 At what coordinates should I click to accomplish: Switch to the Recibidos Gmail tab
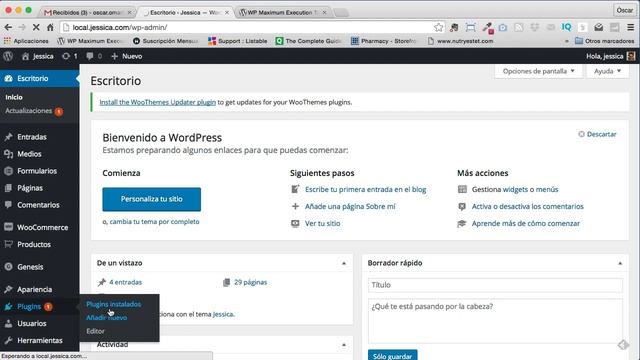click(x=87, y=13)
